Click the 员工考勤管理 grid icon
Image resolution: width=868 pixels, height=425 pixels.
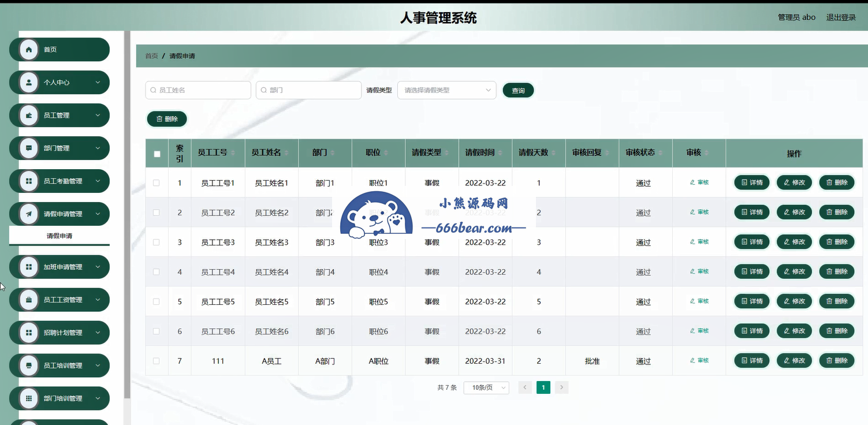click(x=29, y=181)
